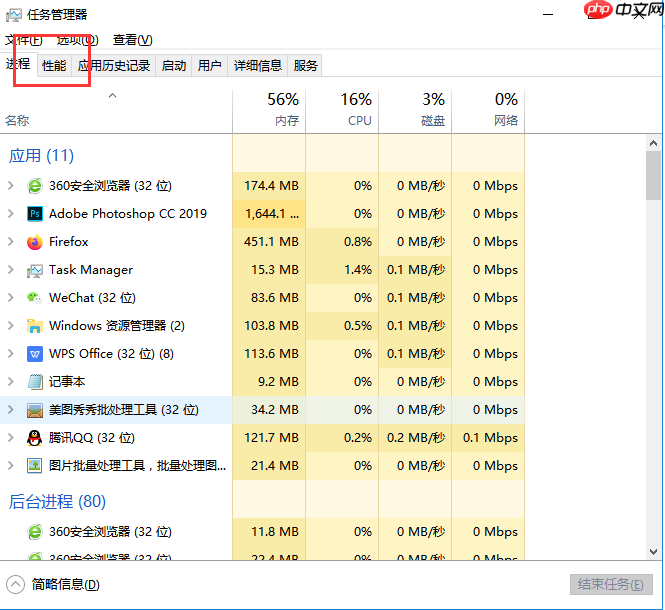The image size is (665, 610).
Task: Open the 查看(V) menu
Action: point(132,40)
